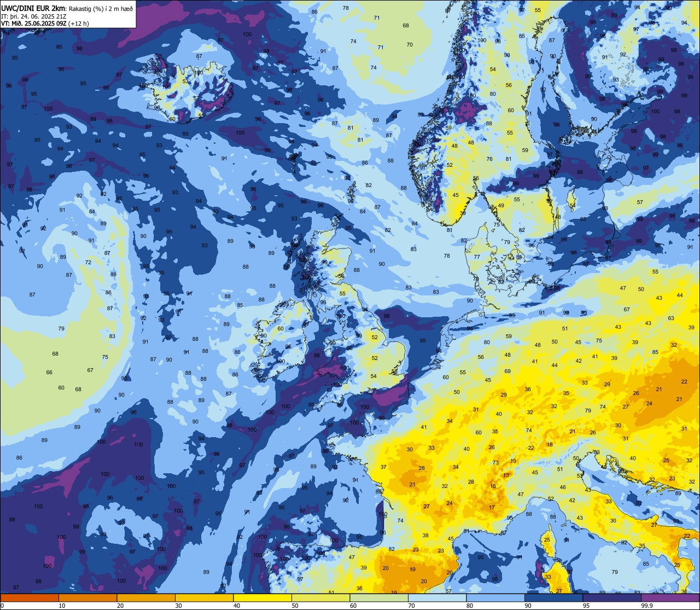Click the 0–10% dark orange legend segment

pyautogui.click(x=30, y=598)
